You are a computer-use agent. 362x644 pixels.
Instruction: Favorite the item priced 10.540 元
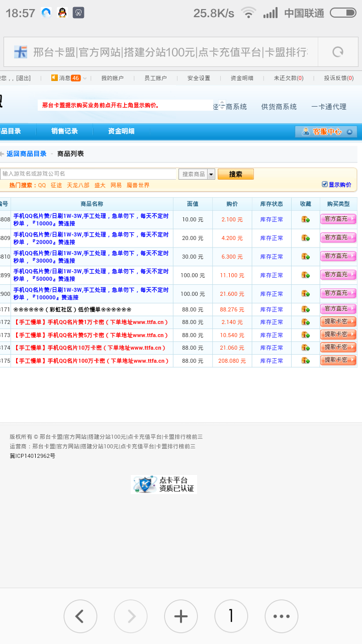[305, 335]
